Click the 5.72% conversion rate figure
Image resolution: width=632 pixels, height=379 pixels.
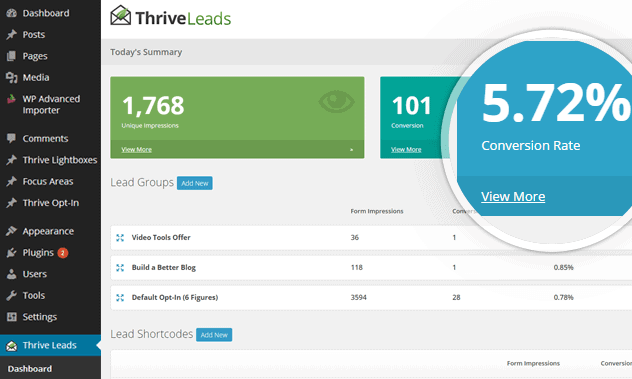[556, 103]
